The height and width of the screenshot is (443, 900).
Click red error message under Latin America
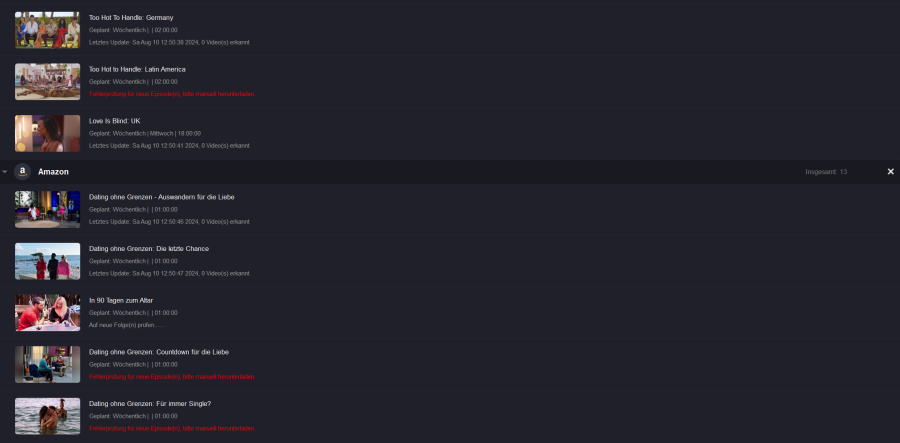coord(172,94)
